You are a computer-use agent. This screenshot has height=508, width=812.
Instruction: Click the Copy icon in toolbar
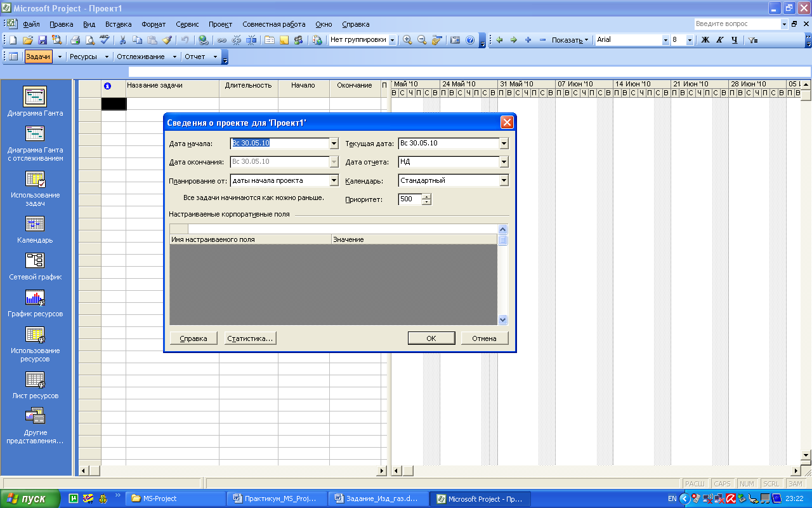pos(137,40)
